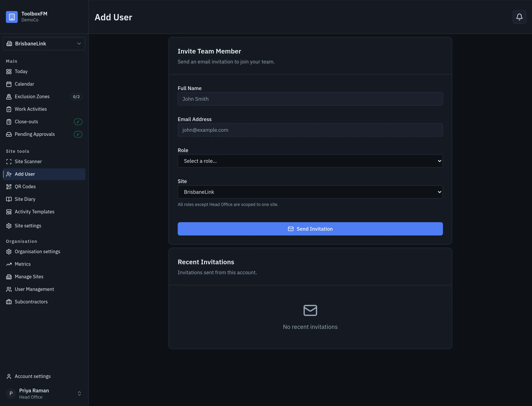The image size is (532, 406).
Task: Click the envelope icon in Recent Invitations
Action: [310, 311]
